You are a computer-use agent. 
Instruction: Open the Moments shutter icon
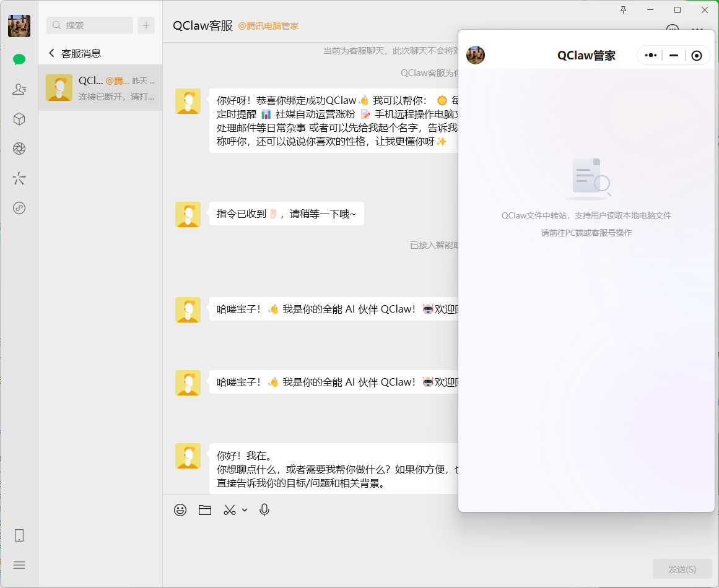click(x=19, y=149)
